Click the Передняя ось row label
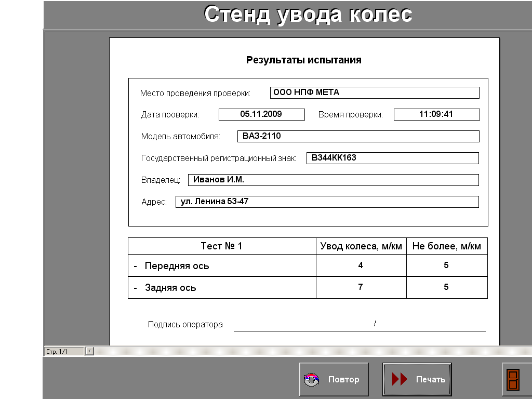This screenshot has width=532, height=399. [177, 265]
